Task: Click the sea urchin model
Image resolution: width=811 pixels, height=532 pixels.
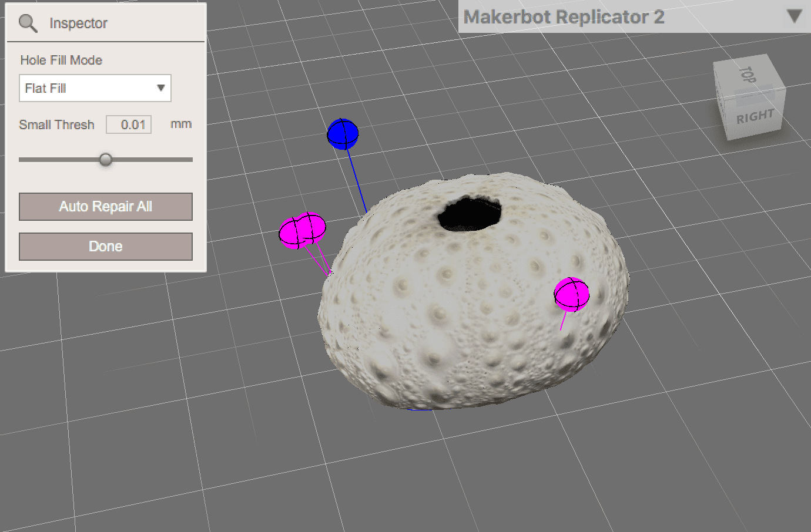Action: click(x=474, y=291)
